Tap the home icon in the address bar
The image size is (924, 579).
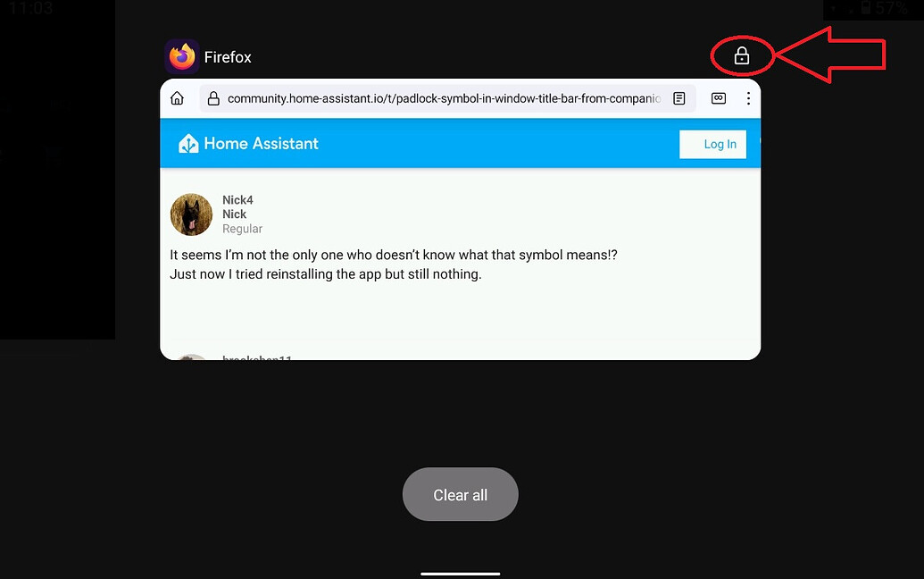coord(177,98)
